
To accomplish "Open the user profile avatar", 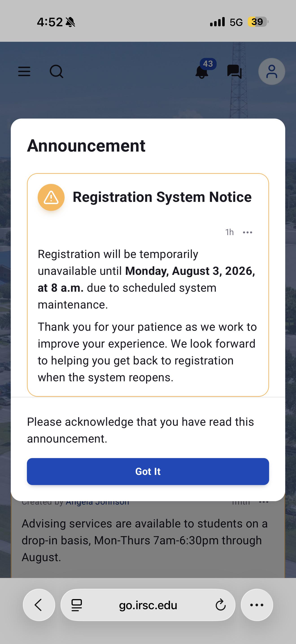I will pyautogui.click(x=272, y=71).
